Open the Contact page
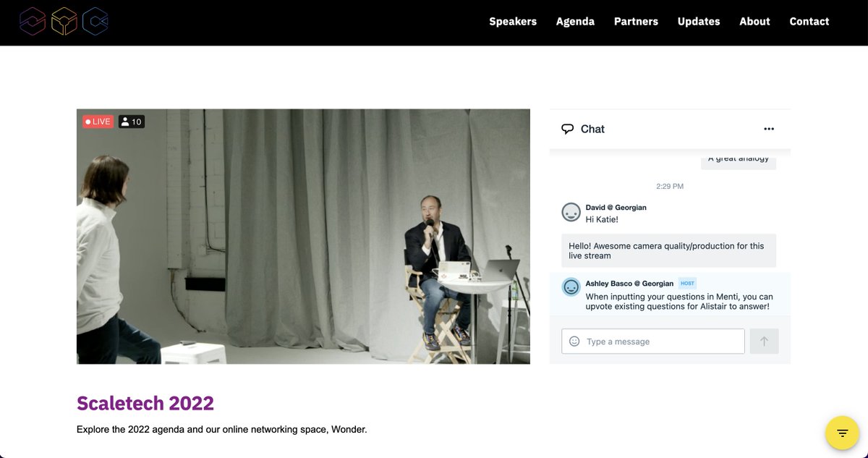Screen dimensions: 868x458 point(809,22)
